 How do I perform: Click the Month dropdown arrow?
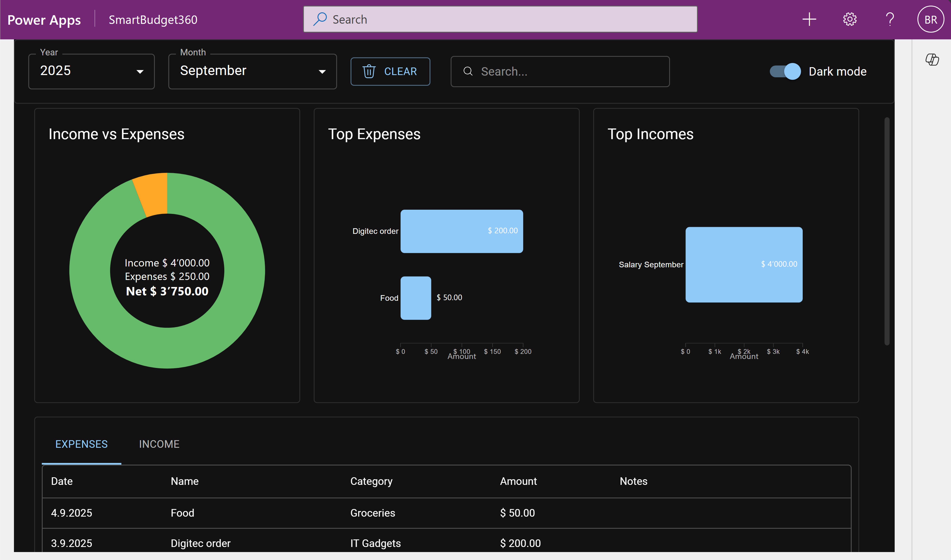click(322, 72)
